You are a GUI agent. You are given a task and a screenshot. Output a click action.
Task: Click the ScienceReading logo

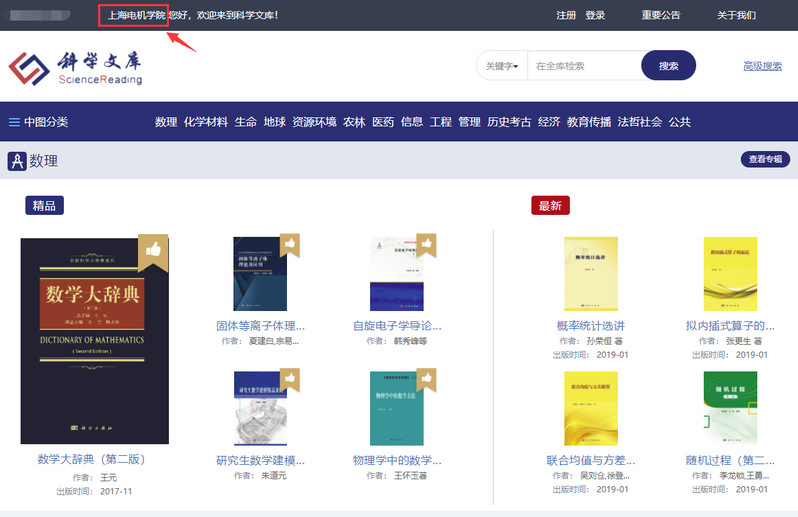point(76,67)
